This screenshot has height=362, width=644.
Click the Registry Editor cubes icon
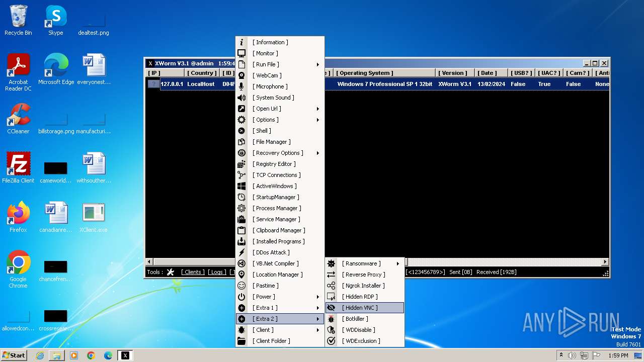tap(242, 164)
